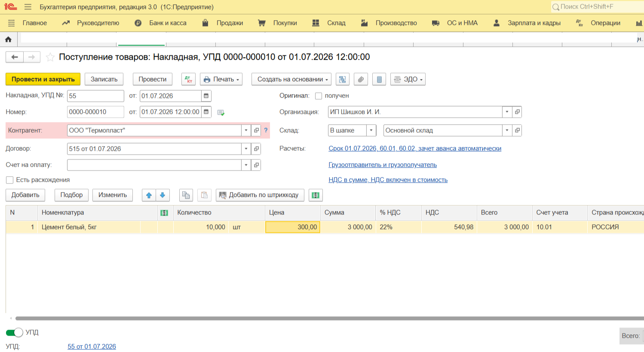Open the Расчеты settings link
The height and width of the screenshot is (352, 644).
415,148
